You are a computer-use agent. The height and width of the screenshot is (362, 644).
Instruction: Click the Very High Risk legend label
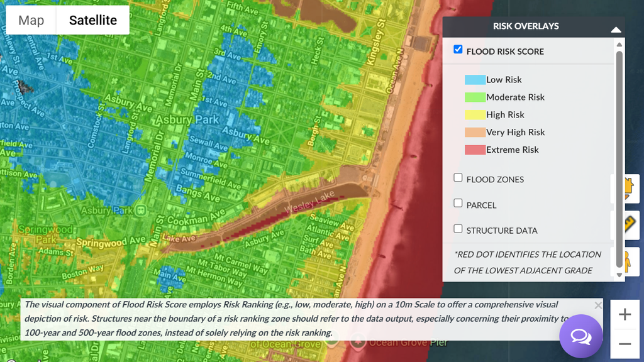[x=516, y=132]
